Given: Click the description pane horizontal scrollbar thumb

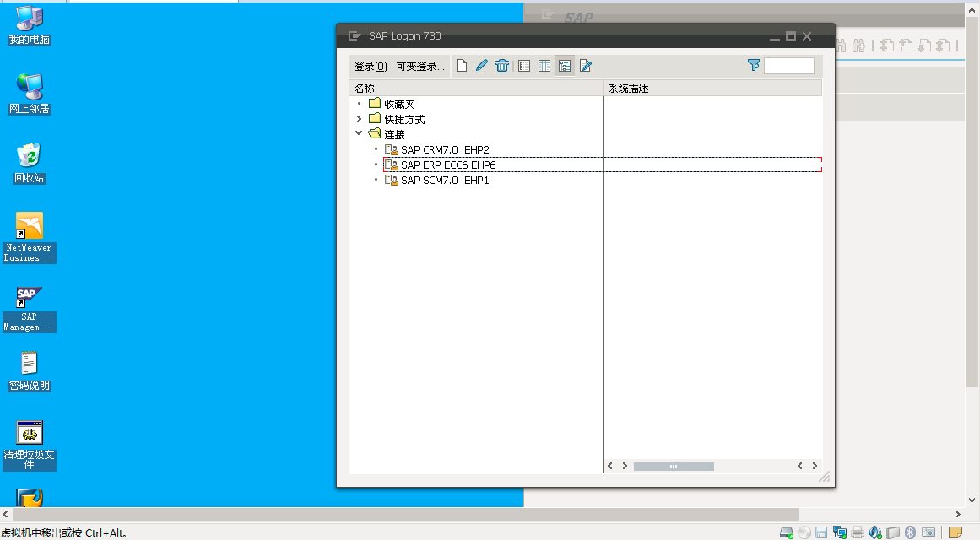Looking at the screenshot, I should pos(674,467).
